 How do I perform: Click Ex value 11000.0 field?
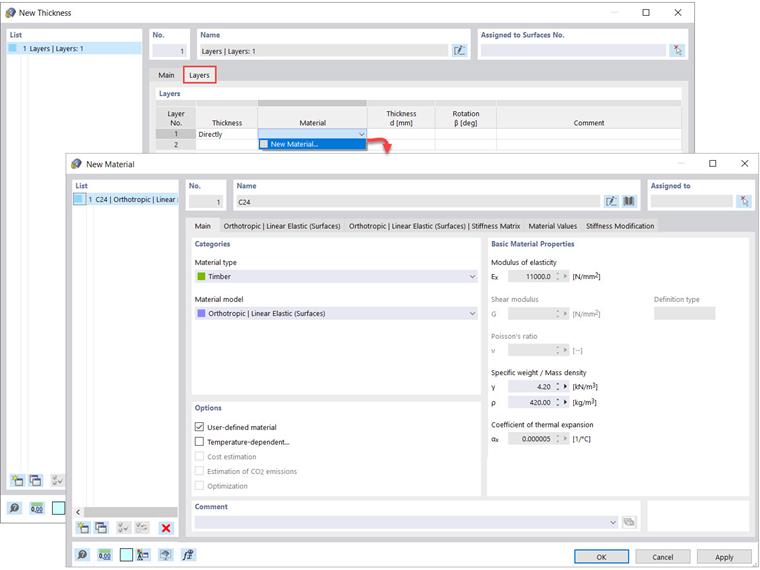pyautogui.click(x=531, y=276)
